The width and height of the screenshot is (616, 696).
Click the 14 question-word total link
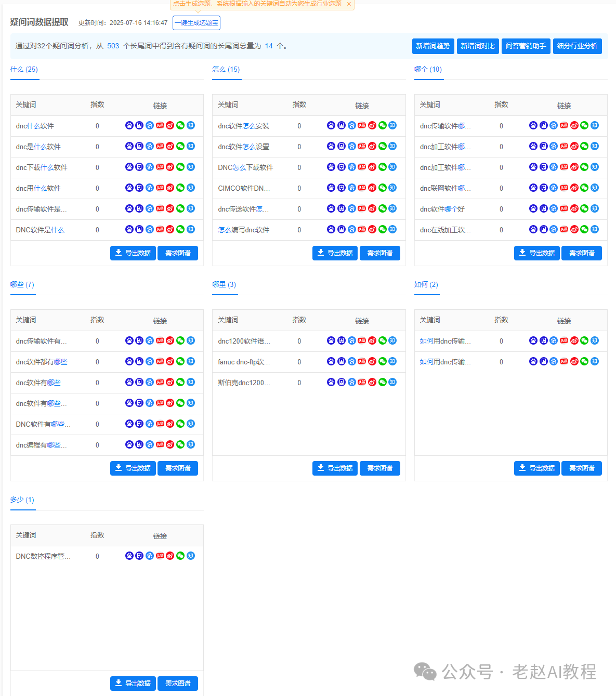pyautogui.click(x=269, y=46)
